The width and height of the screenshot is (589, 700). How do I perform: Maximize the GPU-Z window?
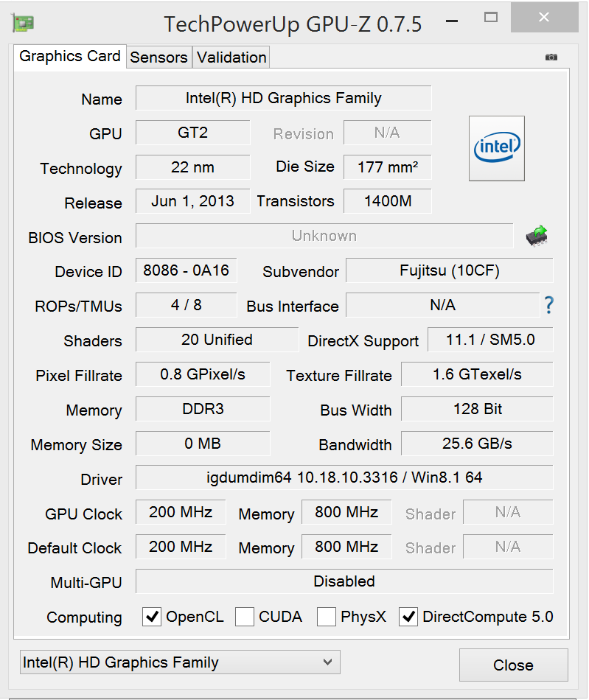pos(490,17)
